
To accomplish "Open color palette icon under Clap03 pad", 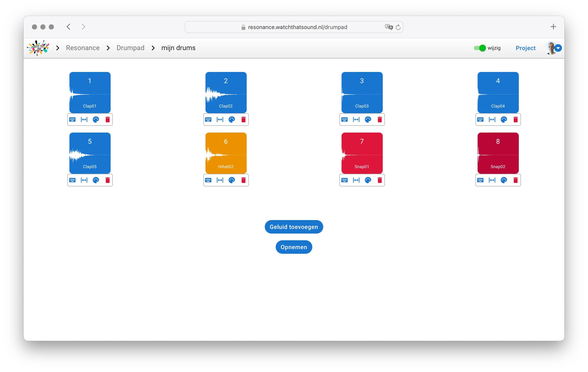I will [x=368, y=120].
